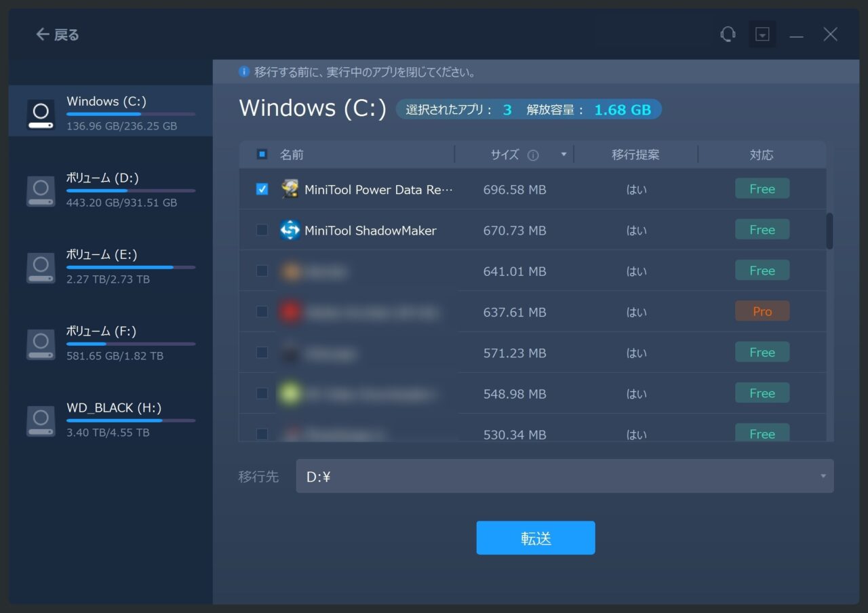The height and width of the screenshot is (613, 868).
Task: Click the WD_BLACK (H:) usage bar
Action: 131,420
